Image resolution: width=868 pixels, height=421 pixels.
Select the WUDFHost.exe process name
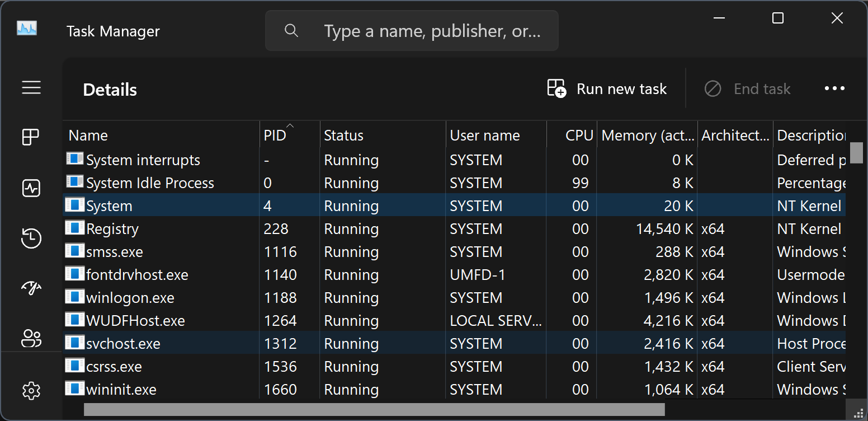(x=135, y=321)
